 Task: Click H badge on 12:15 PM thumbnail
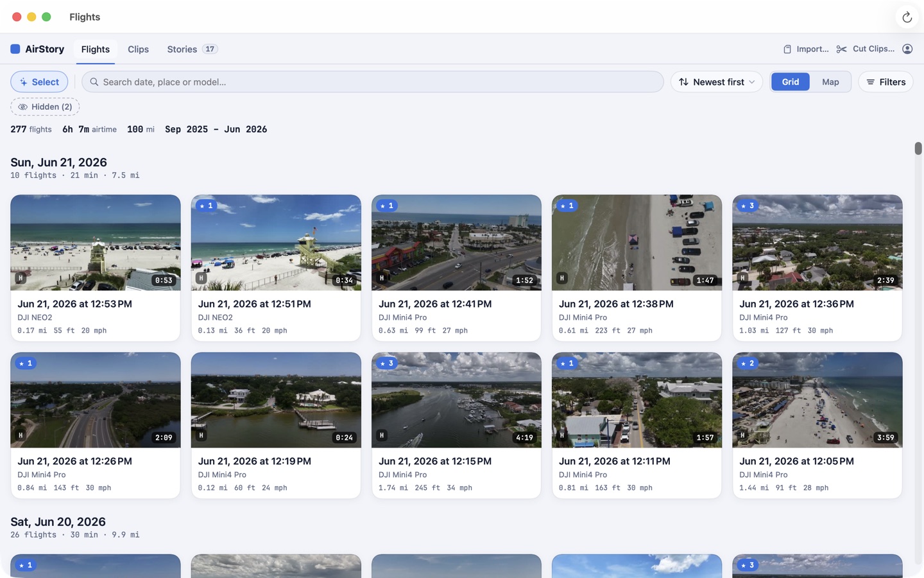coord(382,435)
